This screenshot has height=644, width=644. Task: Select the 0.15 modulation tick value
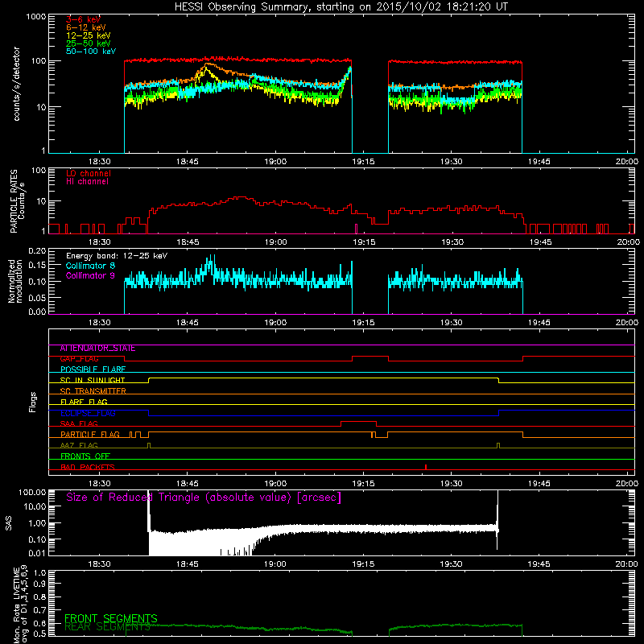(37, 266)
